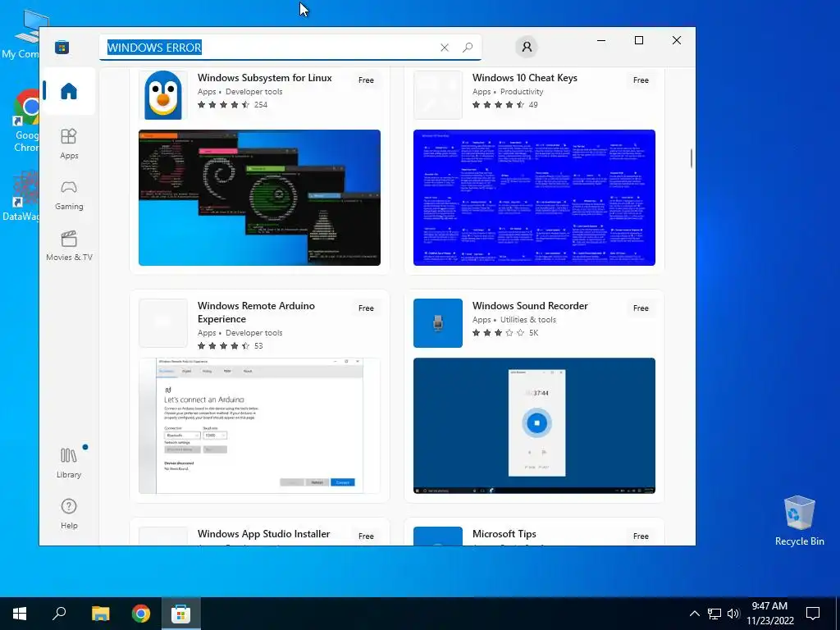
Task: Click Free on Windows Subsystem for Linux
Action: [366, 80]
